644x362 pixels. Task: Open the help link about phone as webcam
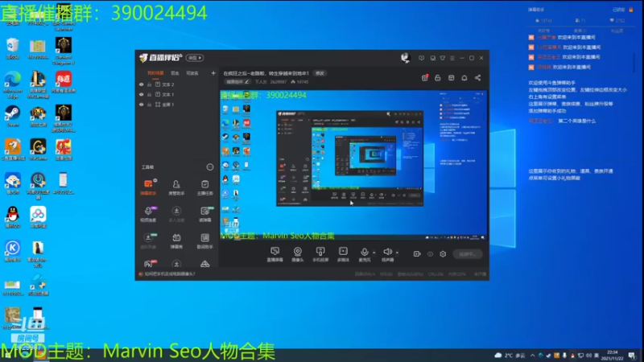[170, 274]
